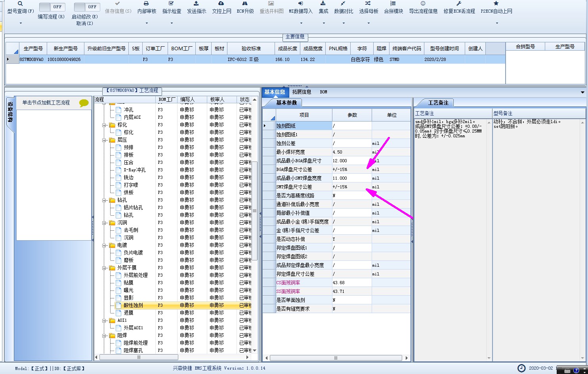This screenshot has width=588, height=374.
Task: Collapse the 钻孔 tree folder
Action: (x=105, y=200)
